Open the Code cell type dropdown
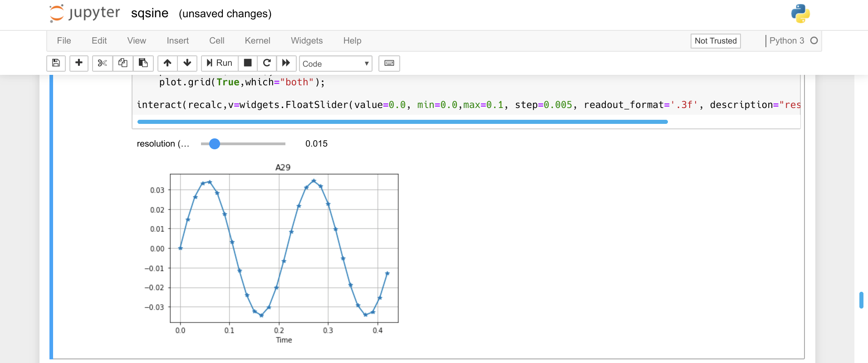This screenshot has width=868, height=363. point(335,64)
